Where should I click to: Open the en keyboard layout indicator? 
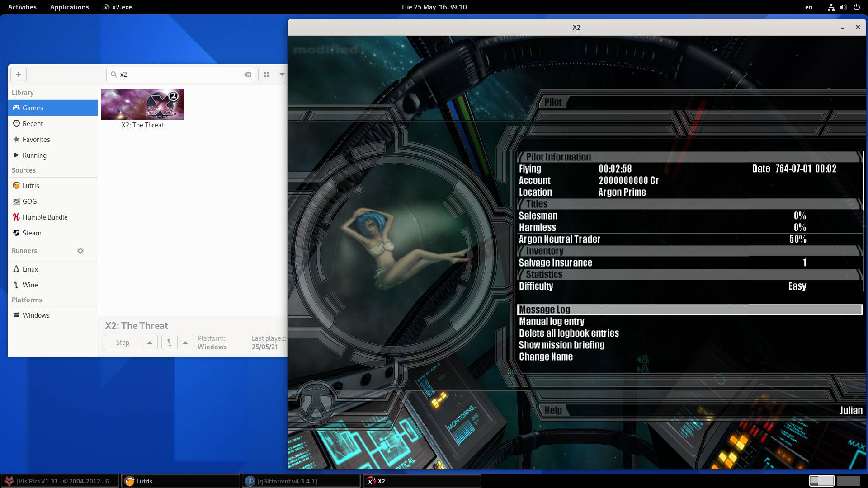coord(809,7)
